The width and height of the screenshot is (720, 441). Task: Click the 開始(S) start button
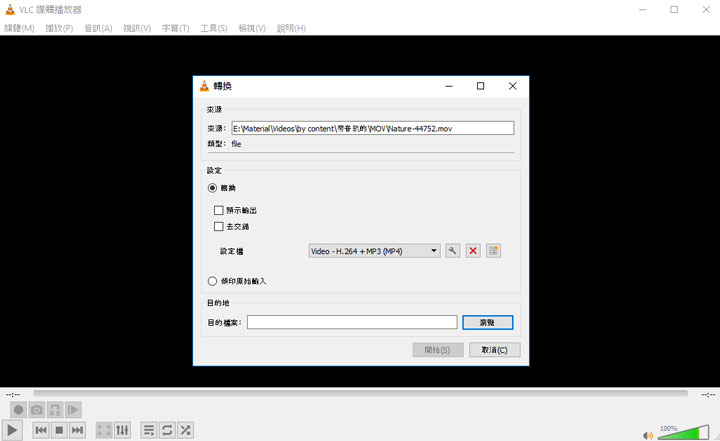coord(438,350)
